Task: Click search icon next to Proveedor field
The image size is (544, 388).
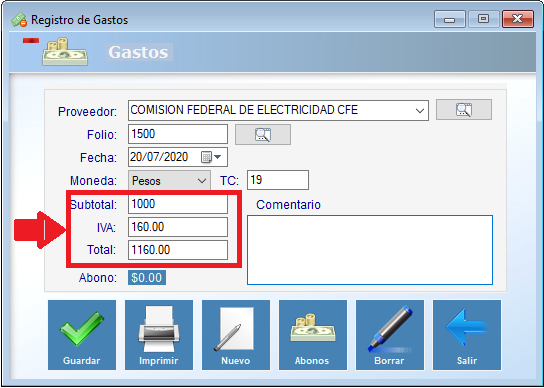Action: point(464,110)
